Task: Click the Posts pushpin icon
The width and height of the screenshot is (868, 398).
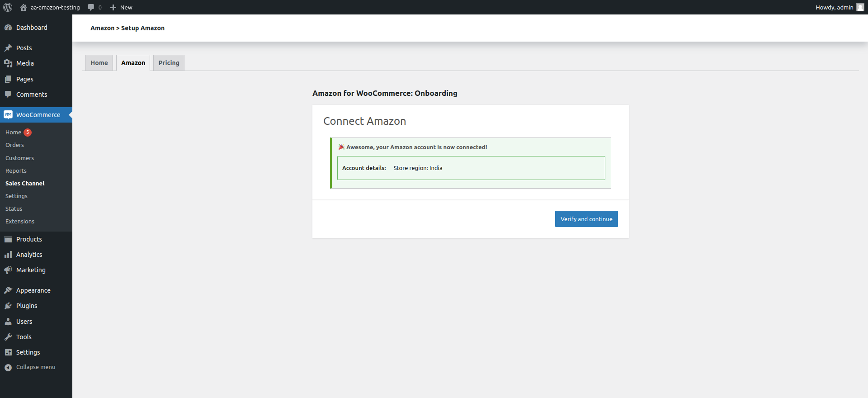Action: coord(8,48)
